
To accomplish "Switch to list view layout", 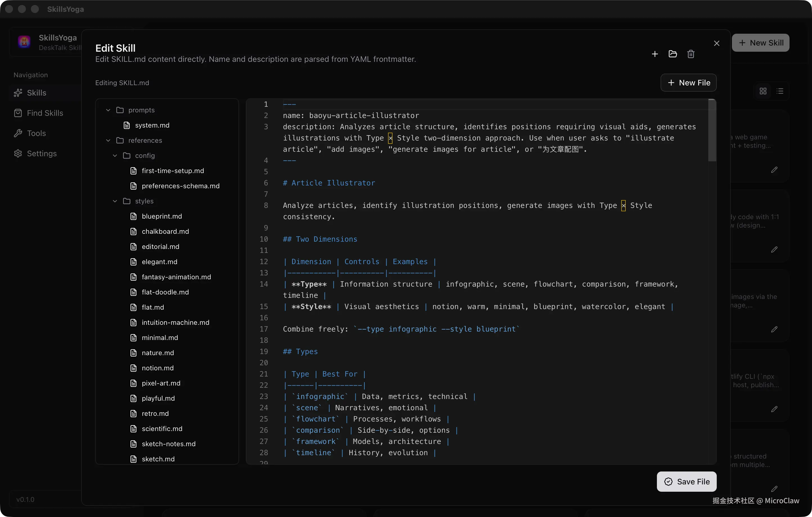I will [x=780, y=91].
